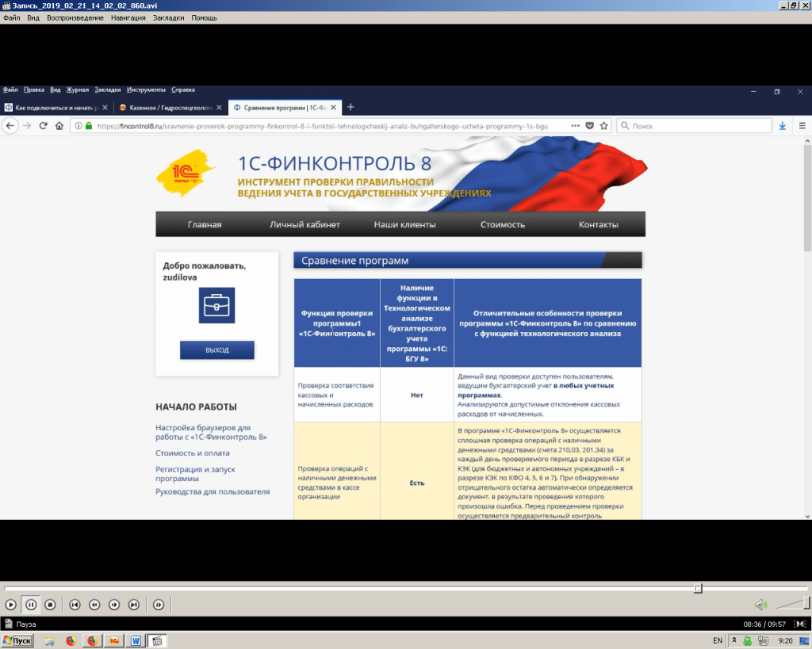Click the Поиск search field
Viewport: 812px width, 649px height.
tap(694, 126)
